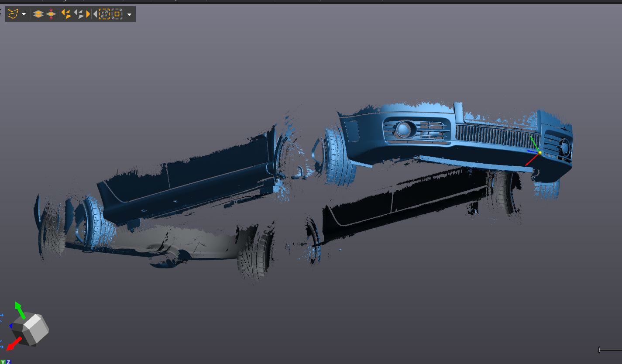Screen dimensions: 622x364
Task: Open the toolbar overflow dropdown arrow
Action: (129, 14)
